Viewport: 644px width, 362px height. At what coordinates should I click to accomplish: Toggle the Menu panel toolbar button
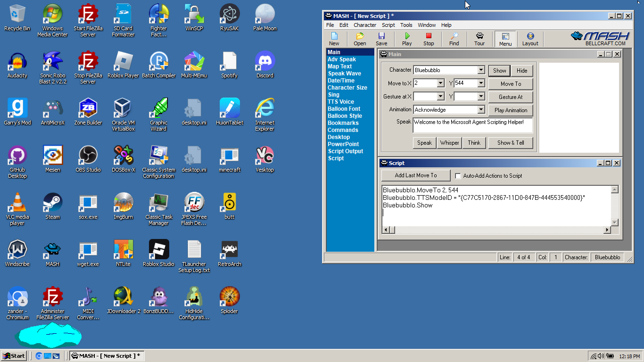[x=505, y=39]
